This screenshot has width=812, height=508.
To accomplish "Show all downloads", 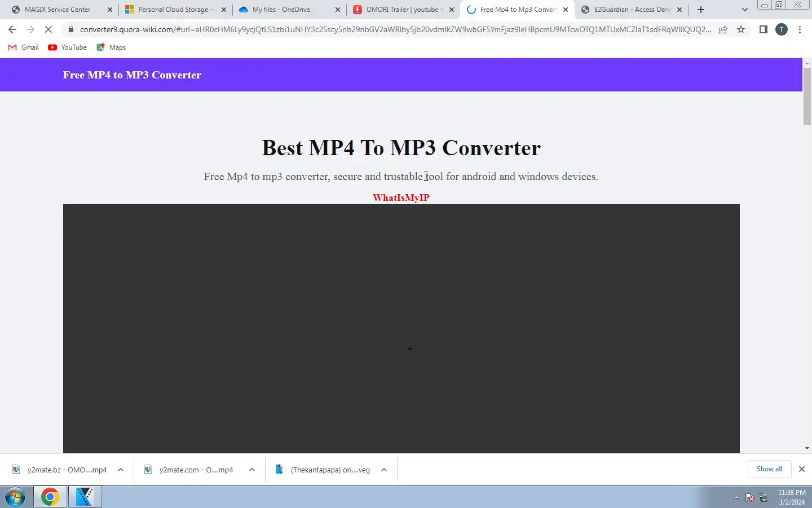I will click(x=769, y=469).
